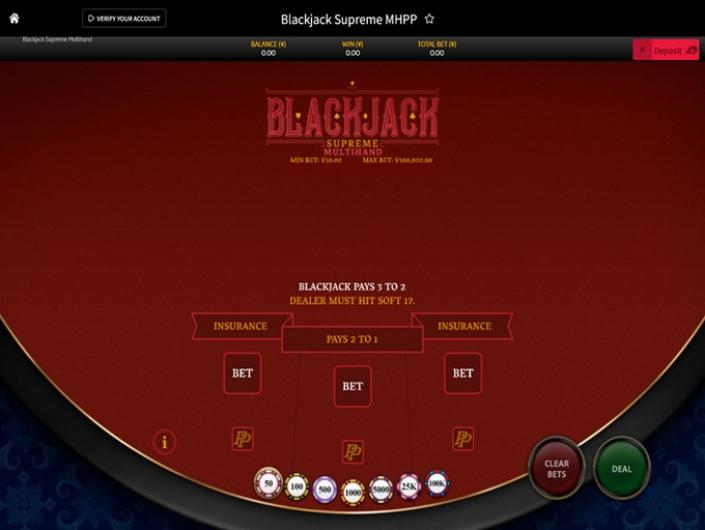The width and height of the screenshot is (705, 530).
Task: Place bet on left hand spot
Action: tap(242, 374)
